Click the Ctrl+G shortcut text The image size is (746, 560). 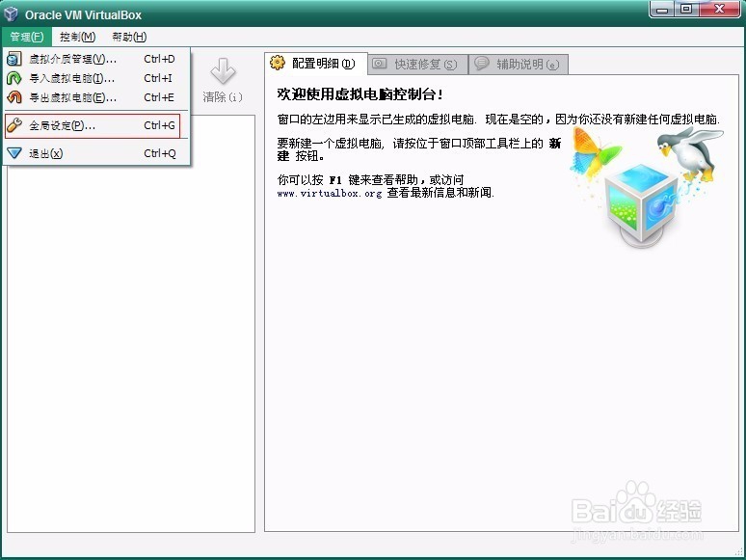(159, 125)
